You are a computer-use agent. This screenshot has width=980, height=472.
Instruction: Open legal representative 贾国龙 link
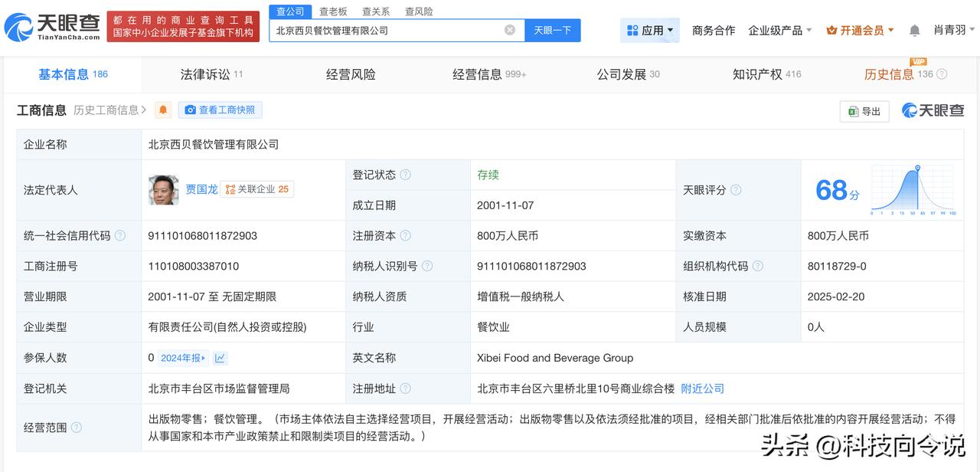[x=201, y=188]
